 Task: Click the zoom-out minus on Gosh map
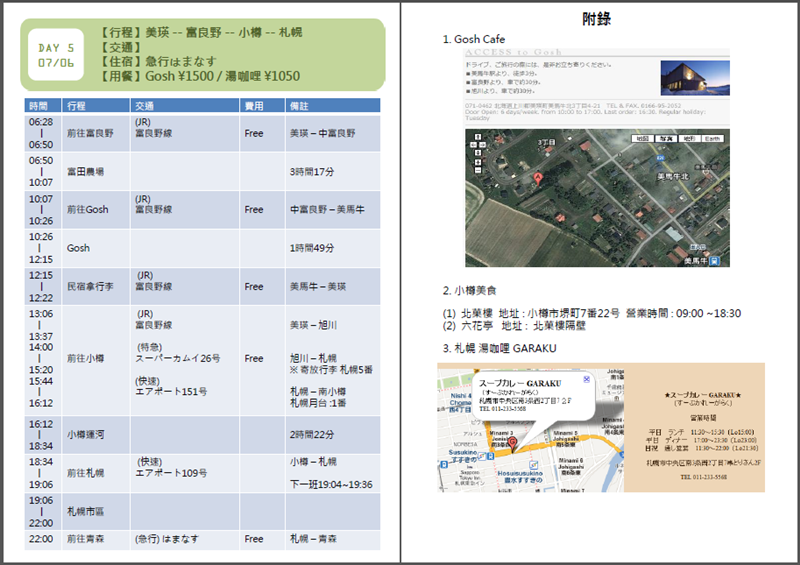478,170
